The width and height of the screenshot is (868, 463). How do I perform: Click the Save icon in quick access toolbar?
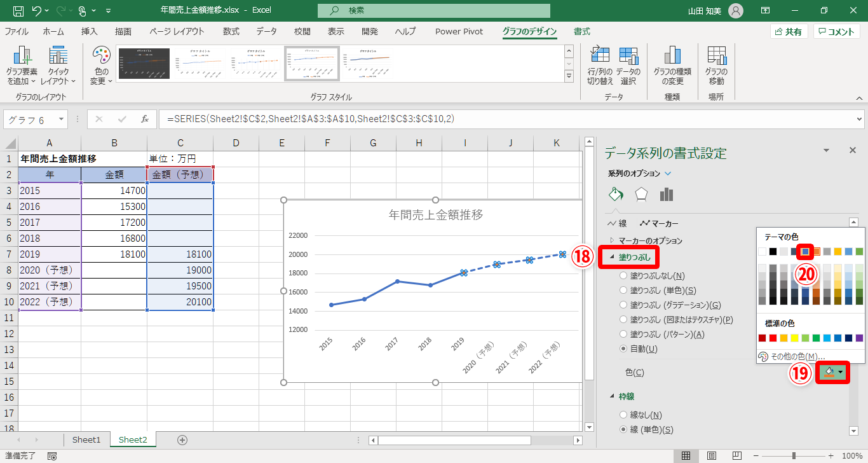tap(18, 11)
